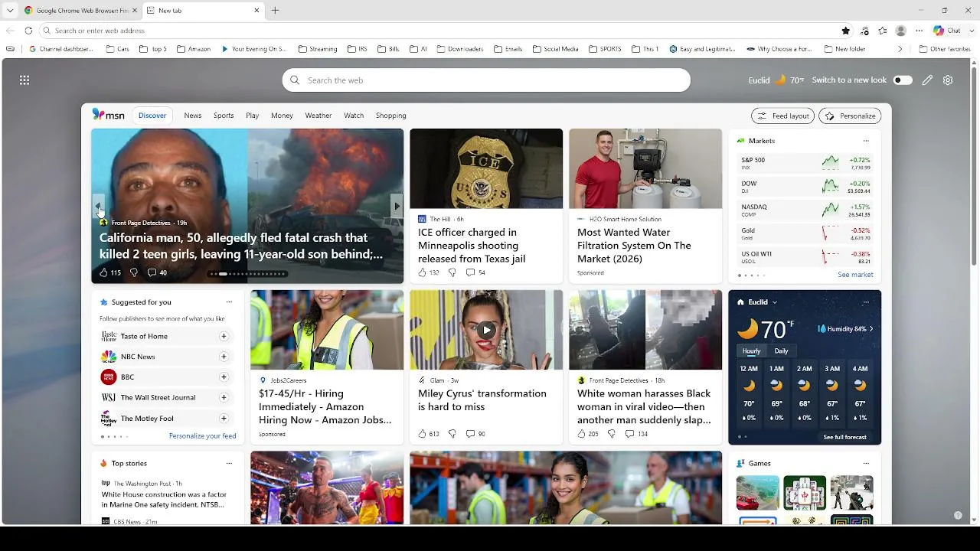The width and height of the screenshot is (980, 551).
Task: Open Markets card more options
Action: [866, 141]
